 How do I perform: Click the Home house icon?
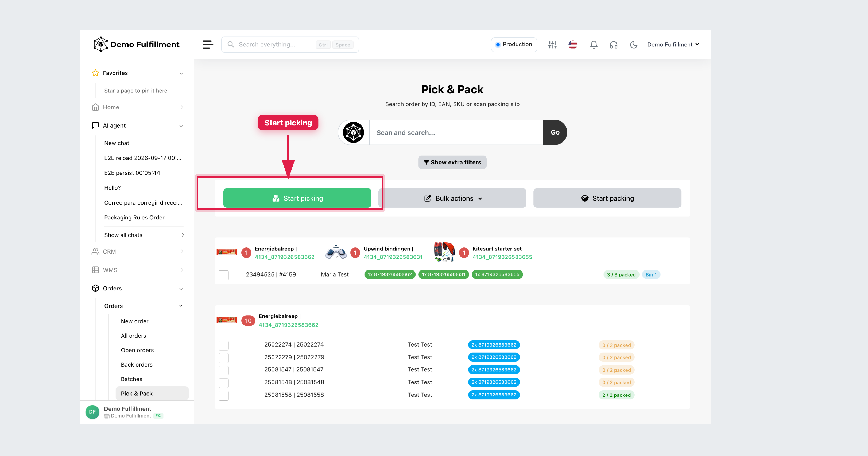pos(95,107)
